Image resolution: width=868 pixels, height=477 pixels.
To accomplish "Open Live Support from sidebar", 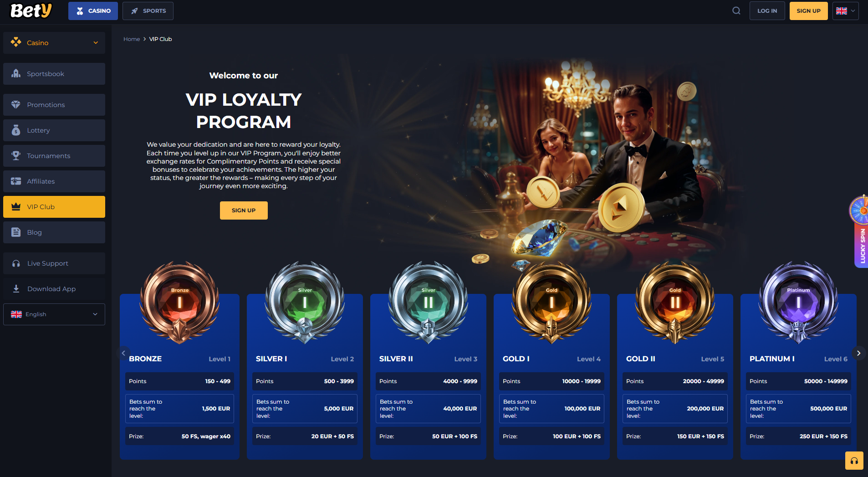I will click(x=54, y=263).
